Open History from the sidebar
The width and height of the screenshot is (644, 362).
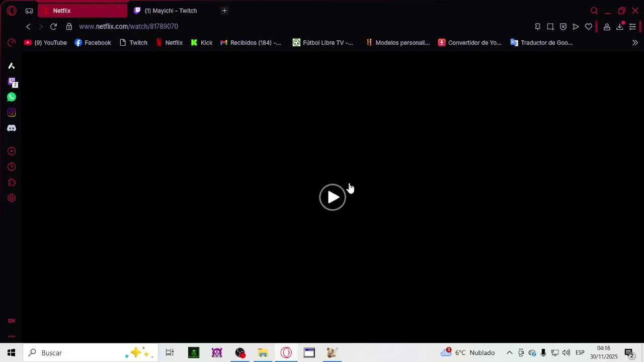pyautogui.click(x=12, y=167)
